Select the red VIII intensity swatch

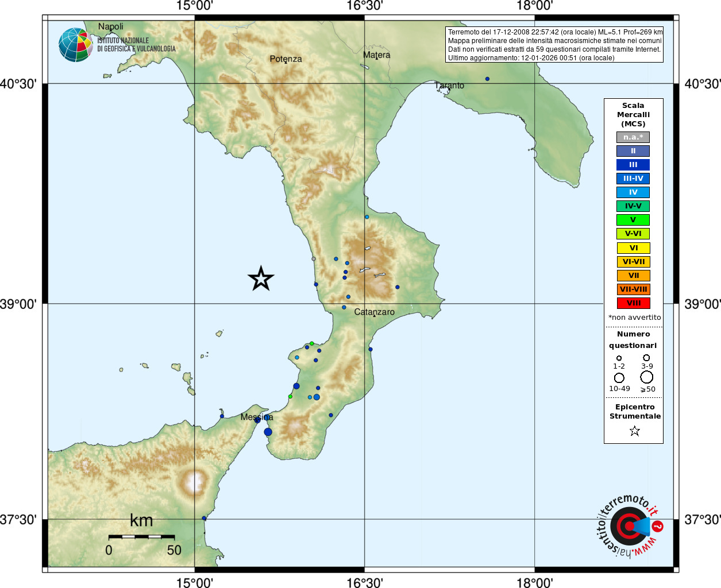pyautogui.click(x=633, y=303)
